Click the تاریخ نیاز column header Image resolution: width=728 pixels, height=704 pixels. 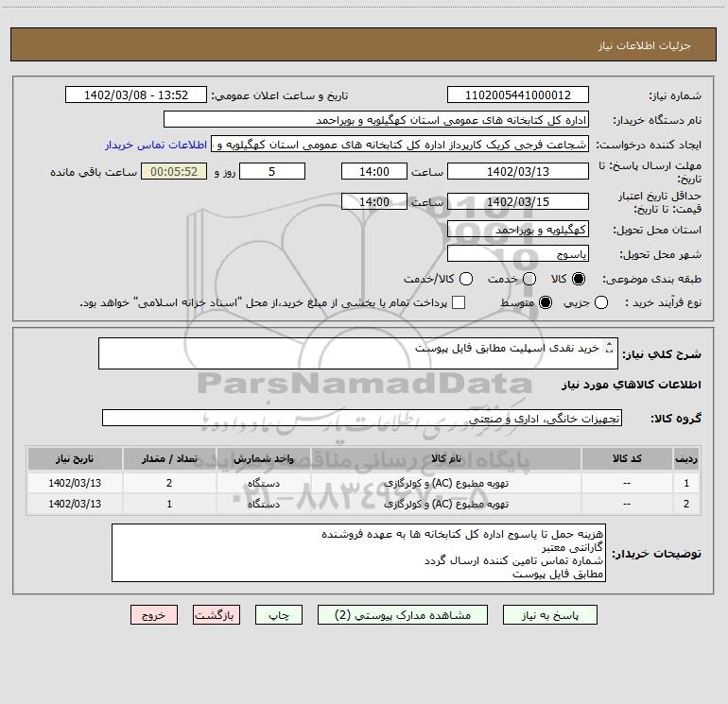[x=75, y=458]
